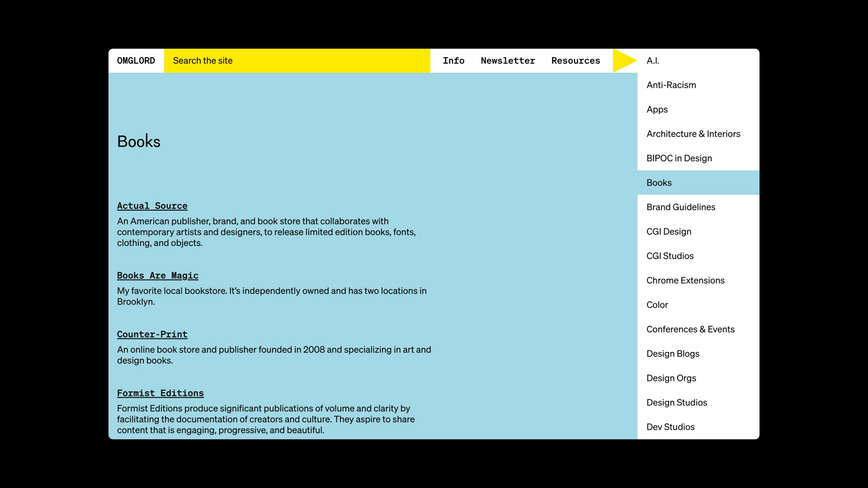Viewport: 868px width, 488px height.
Task: Open Design Orgs category
Action: pos(698,378)
